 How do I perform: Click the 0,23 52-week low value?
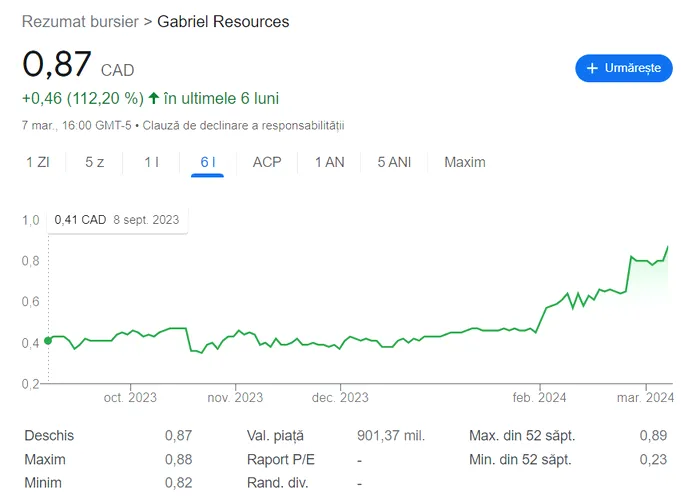tap(653, 459)
